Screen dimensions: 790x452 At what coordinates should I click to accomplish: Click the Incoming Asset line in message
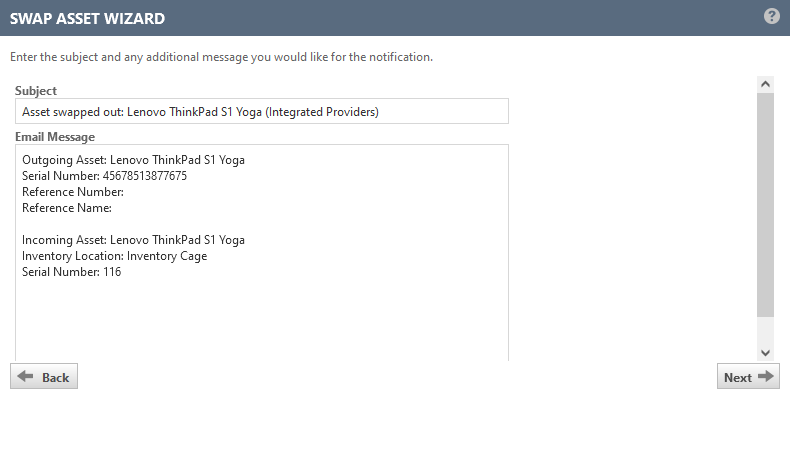pos(133,240)
